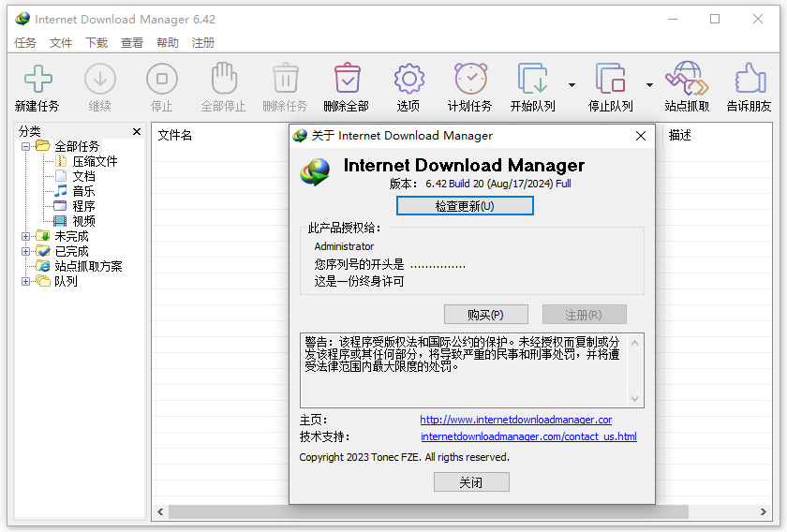Click the 删除任务 trash icon

285,79
